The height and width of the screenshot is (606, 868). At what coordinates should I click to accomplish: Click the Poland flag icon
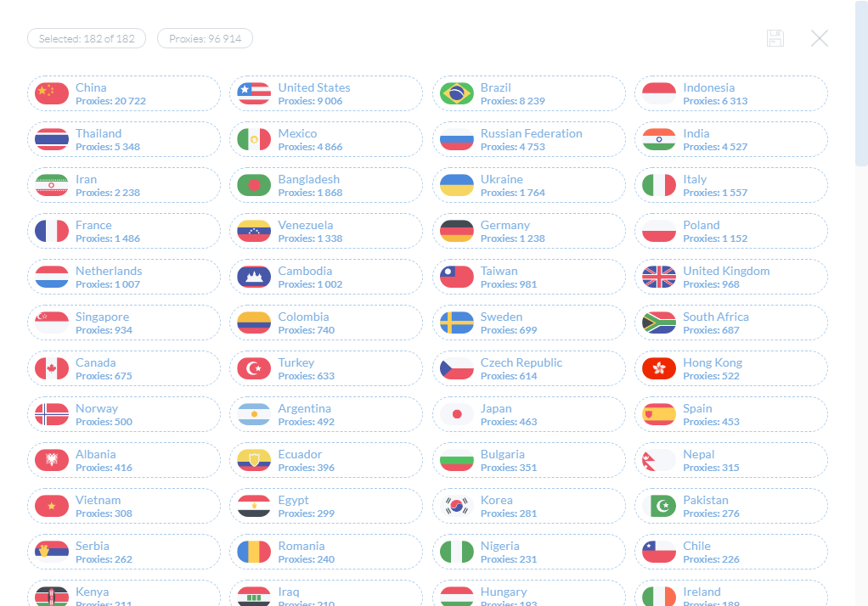click(x=659, y=232)
